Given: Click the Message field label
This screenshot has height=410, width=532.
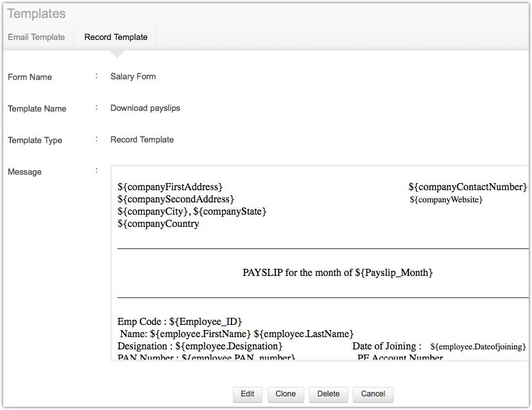Looking at the screenshot, I should (x=25, y=172).
